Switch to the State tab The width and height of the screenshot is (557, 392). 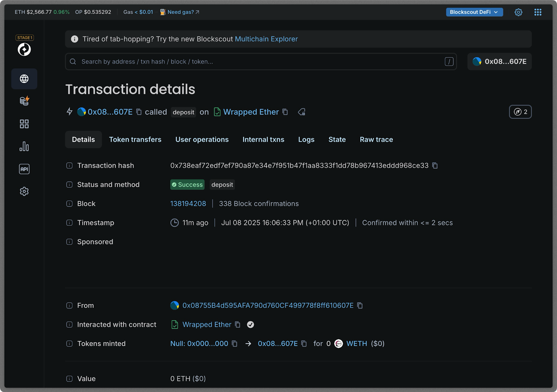pyautogui.click(x=337, y=139)
